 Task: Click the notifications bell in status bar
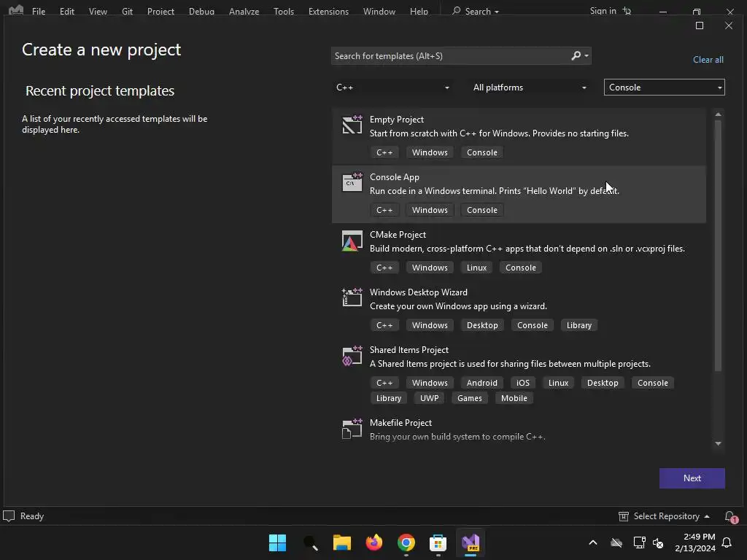pos(730,516)
